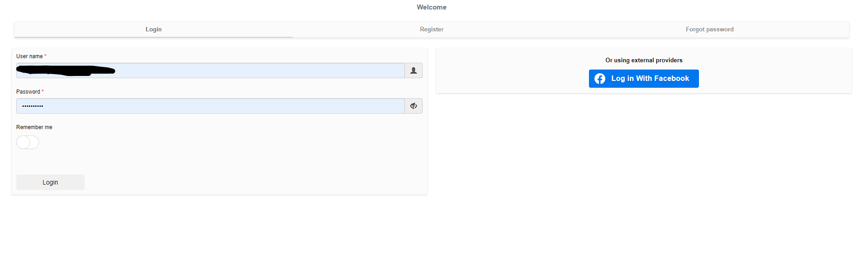Screen dimensions: 868x280
Task: Click the Remember me label text
Action: tap(34, 127)
